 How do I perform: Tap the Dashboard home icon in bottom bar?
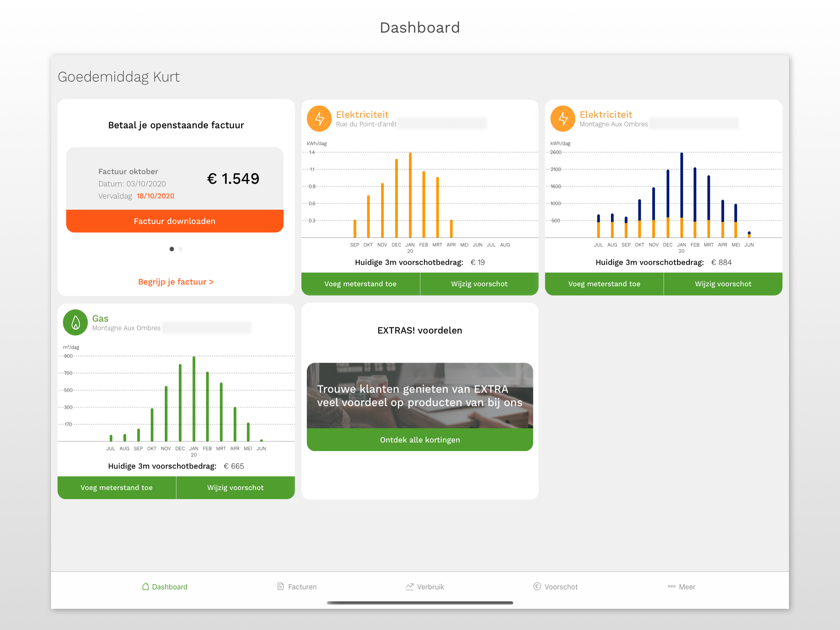tap(145, 586)
